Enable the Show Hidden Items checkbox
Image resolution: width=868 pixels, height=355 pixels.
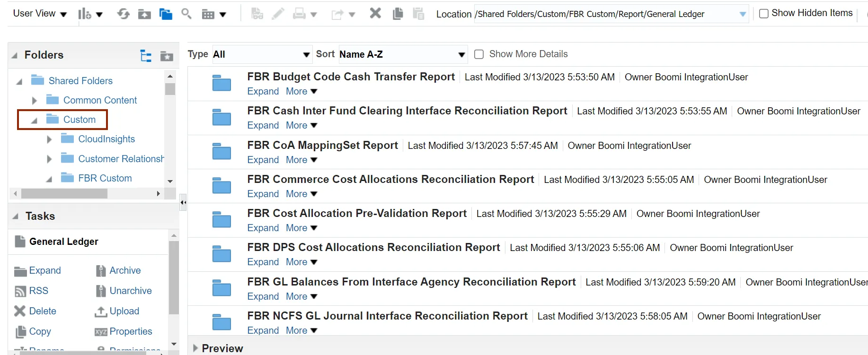pyautogui.click(x=763, y=14)
